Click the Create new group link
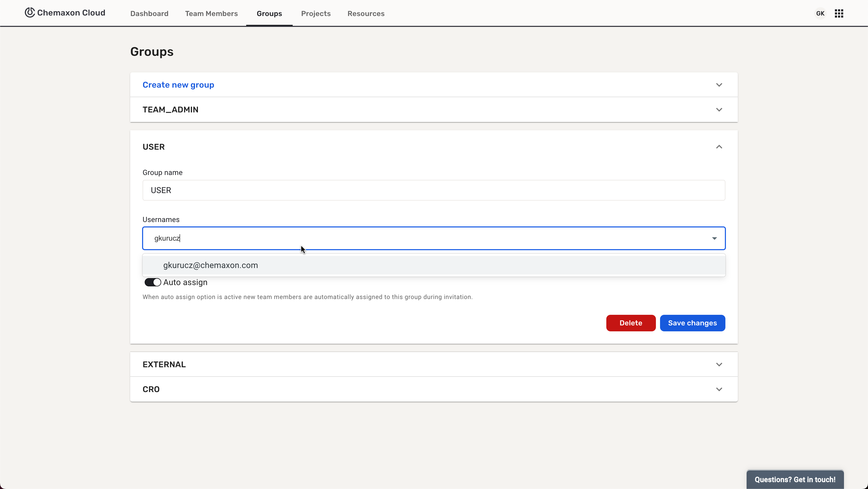Screen dimensions: 868x489 (x=178, y=85)
